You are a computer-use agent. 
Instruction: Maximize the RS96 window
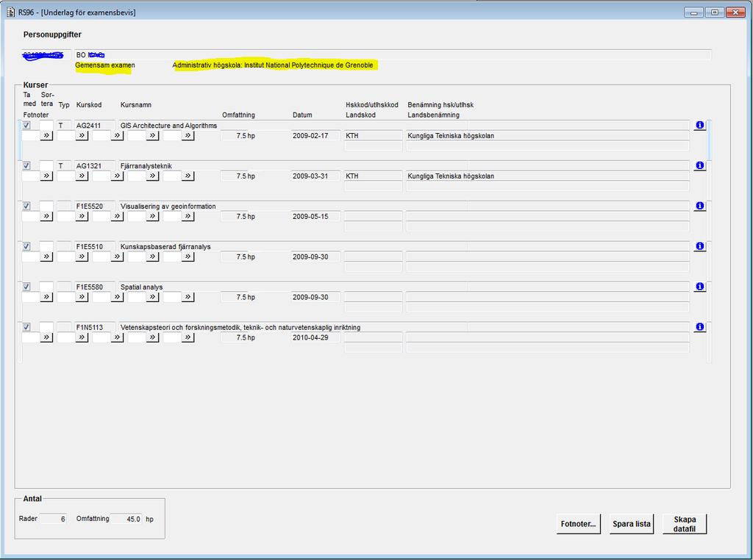point(715,12)
